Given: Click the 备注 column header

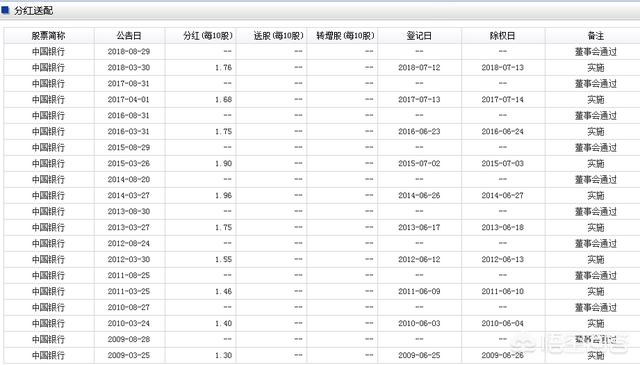Looking at the screenshot, I should pyautogui.click(x=596, y=36).
